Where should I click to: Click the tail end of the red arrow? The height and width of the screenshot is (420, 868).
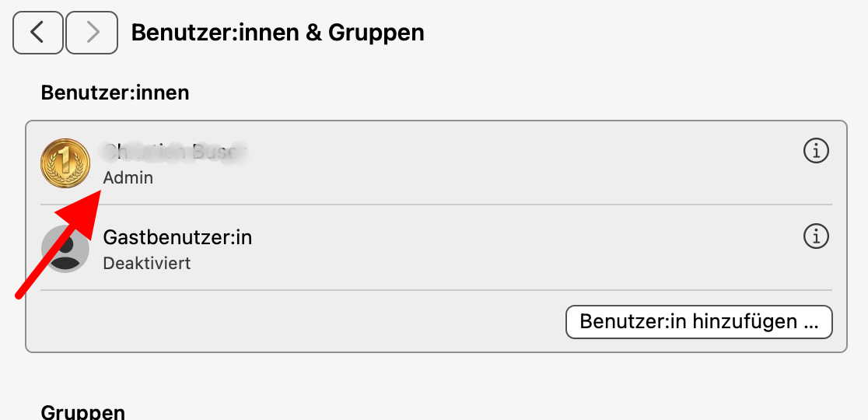(x=20, y=294)
